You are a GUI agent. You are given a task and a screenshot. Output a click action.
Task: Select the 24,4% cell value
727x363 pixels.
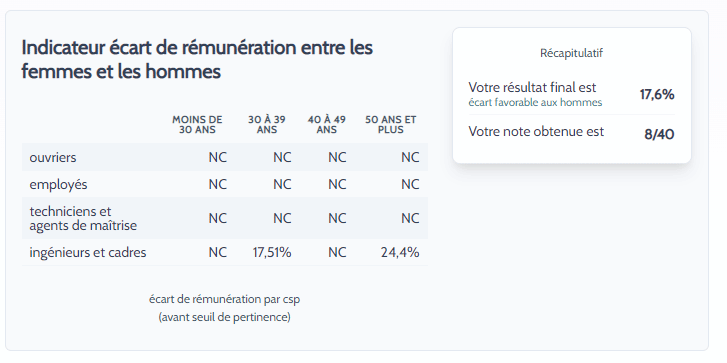pos(400,253)
